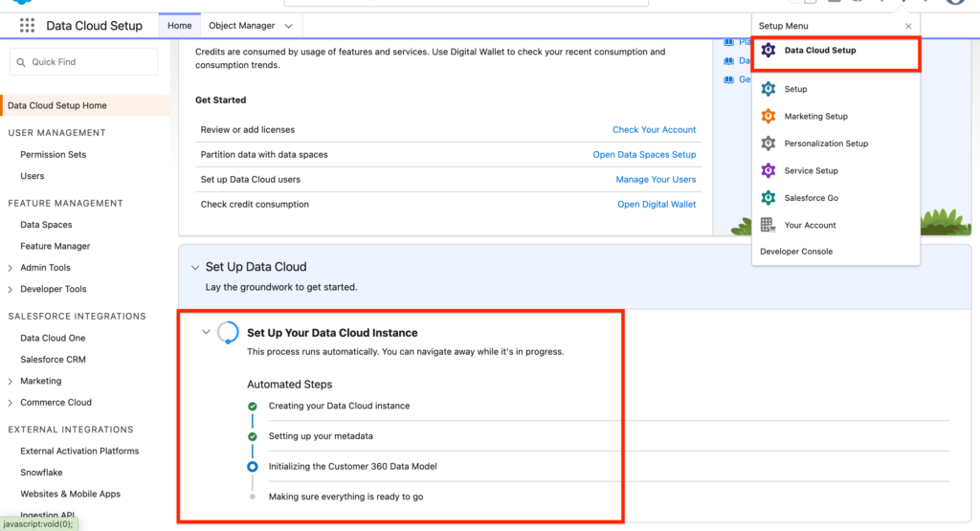Click the Salesforce Go gear icon

click(x=768, y=198)
